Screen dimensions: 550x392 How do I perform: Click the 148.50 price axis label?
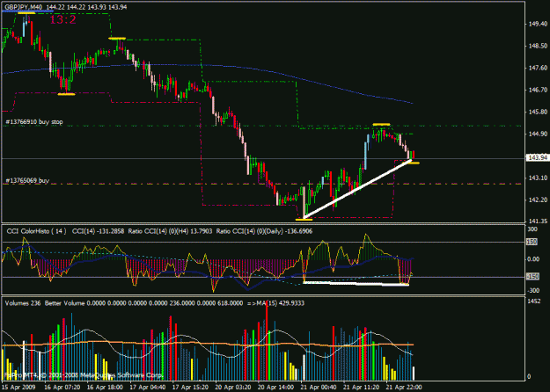pos(538,46)
